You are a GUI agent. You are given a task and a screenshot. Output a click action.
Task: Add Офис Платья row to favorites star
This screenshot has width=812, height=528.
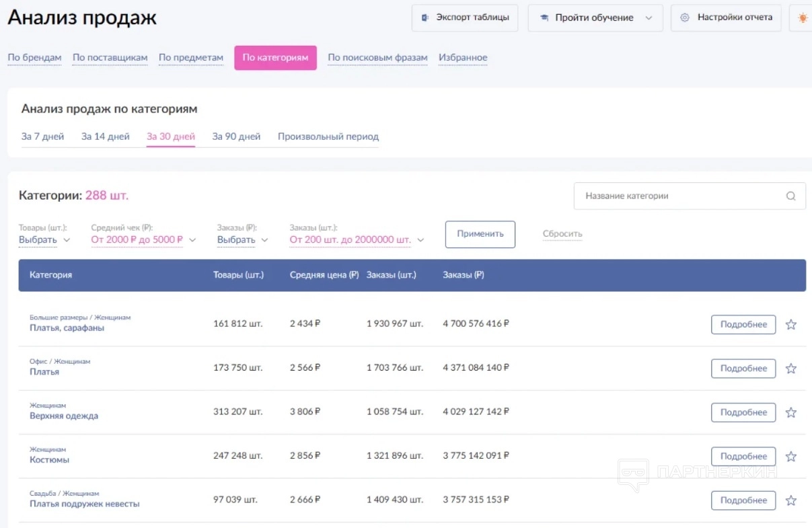791,369
